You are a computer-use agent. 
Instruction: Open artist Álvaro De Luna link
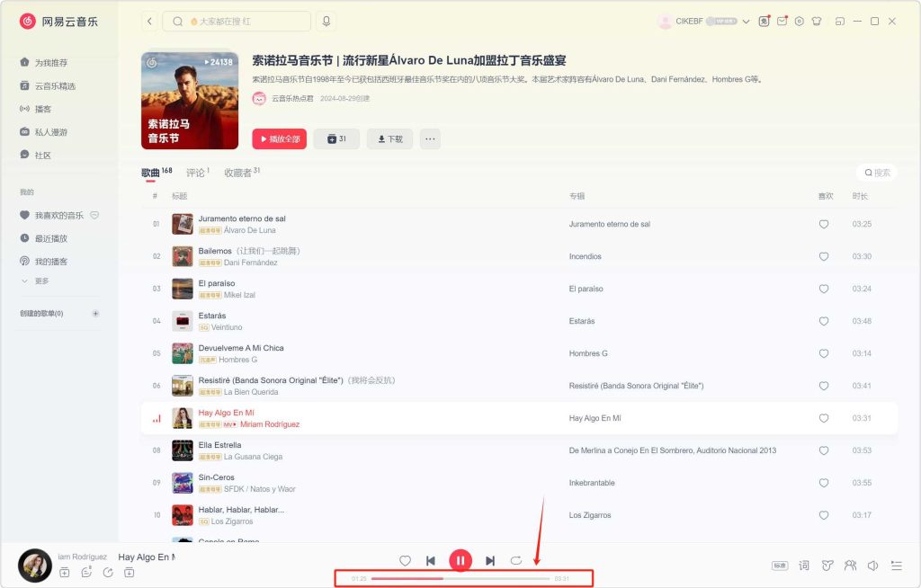(250, 230)
